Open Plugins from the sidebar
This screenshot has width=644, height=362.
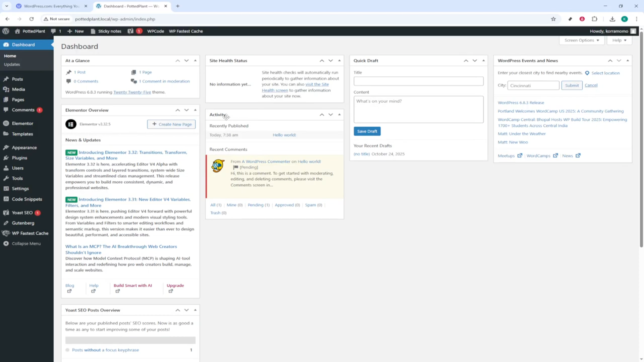(19, 158)
